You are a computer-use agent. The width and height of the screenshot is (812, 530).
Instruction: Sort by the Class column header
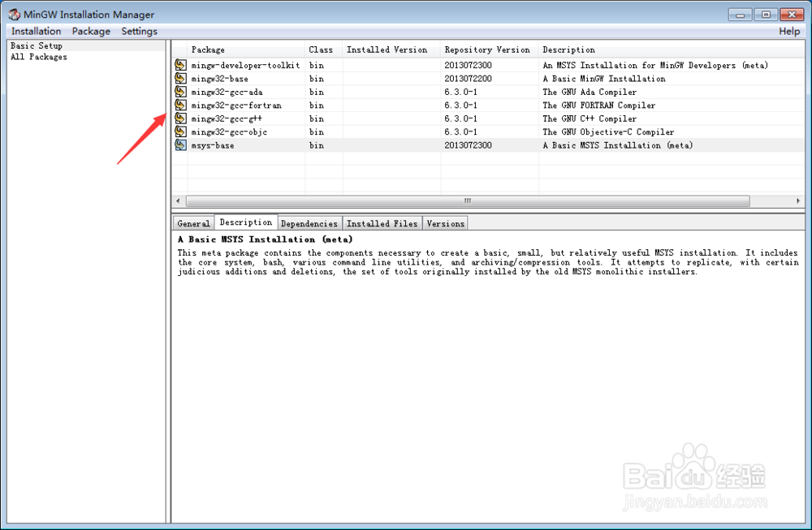click(324, 50)
